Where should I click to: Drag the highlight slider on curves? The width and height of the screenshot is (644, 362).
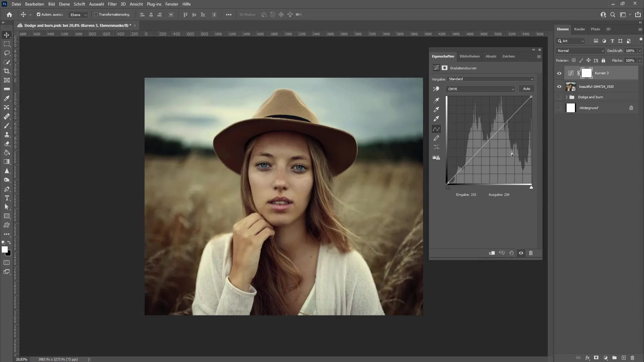531,187
